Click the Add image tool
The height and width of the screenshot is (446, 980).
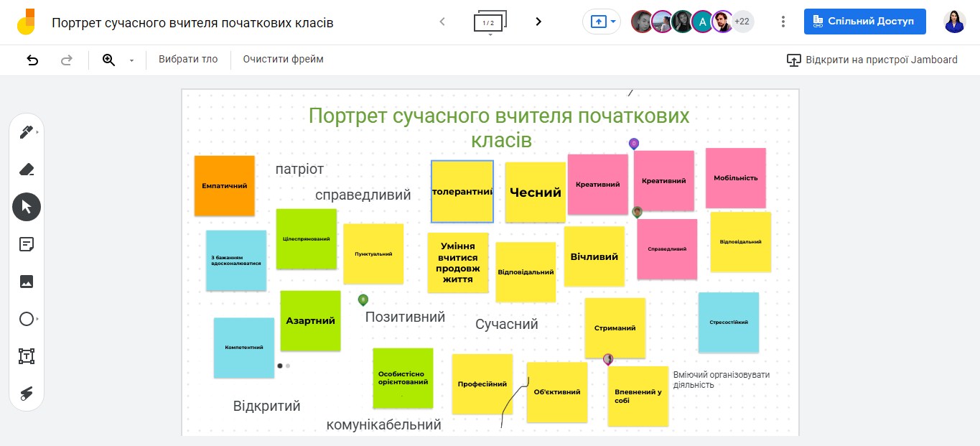(26, 282)
